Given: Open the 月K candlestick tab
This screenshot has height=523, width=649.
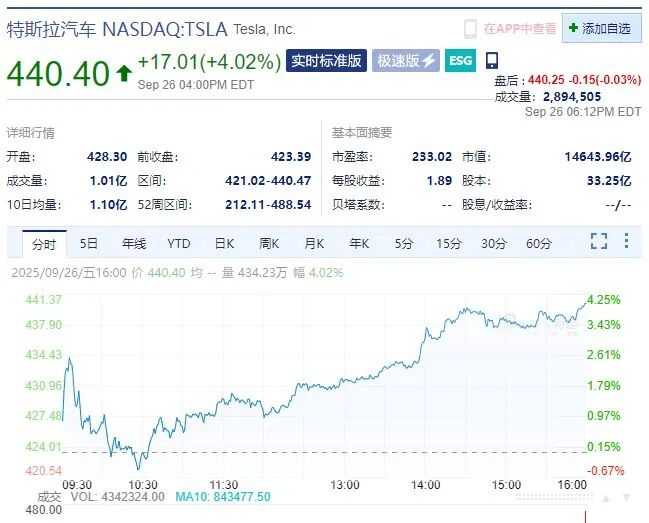Looking at the screenshot, I should coord(314,243).
